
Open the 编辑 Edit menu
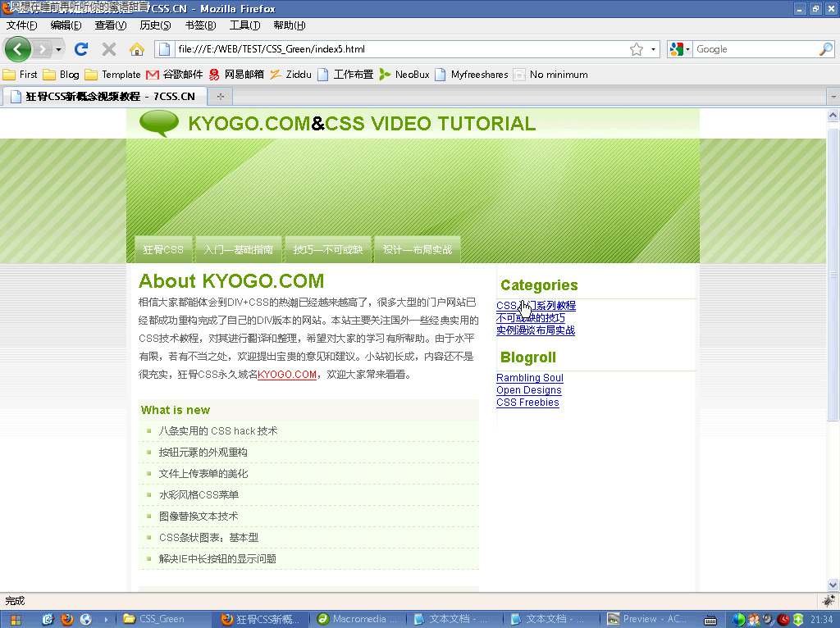66,25
